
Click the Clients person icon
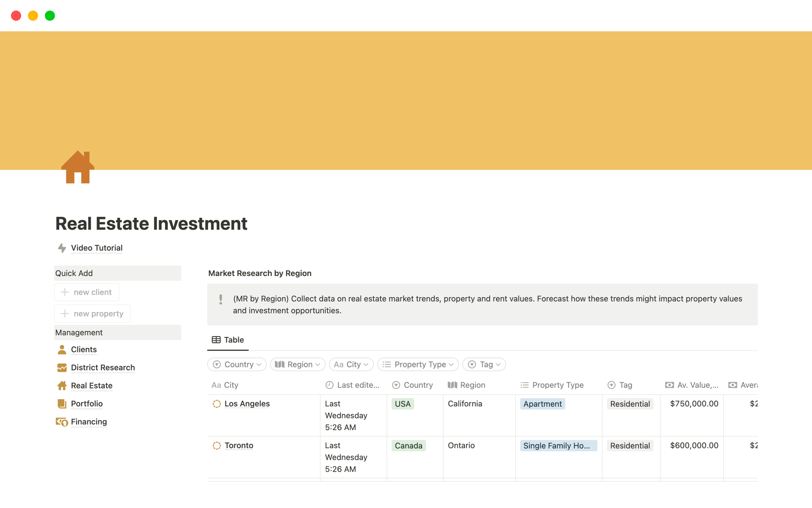click(62, 350)
